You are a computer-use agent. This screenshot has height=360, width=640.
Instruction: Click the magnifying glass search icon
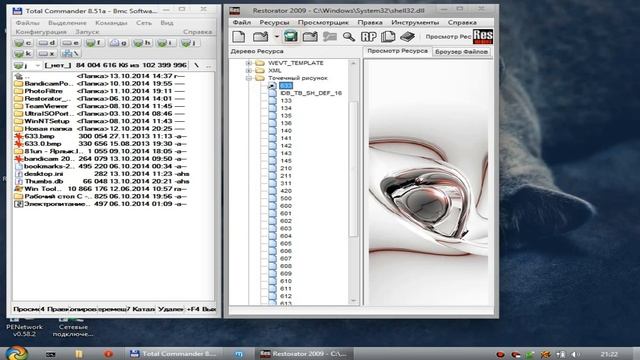tap(349, 37)
